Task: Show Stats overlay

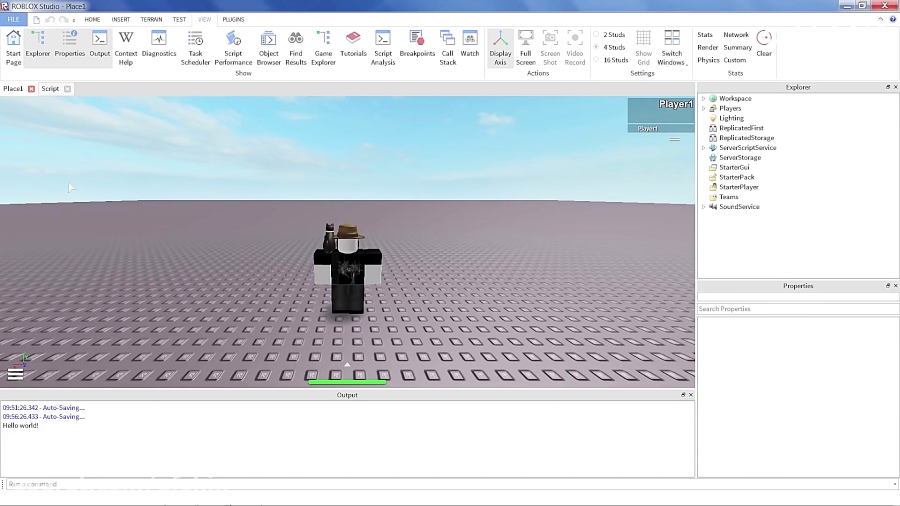Action: click(705, 34)
